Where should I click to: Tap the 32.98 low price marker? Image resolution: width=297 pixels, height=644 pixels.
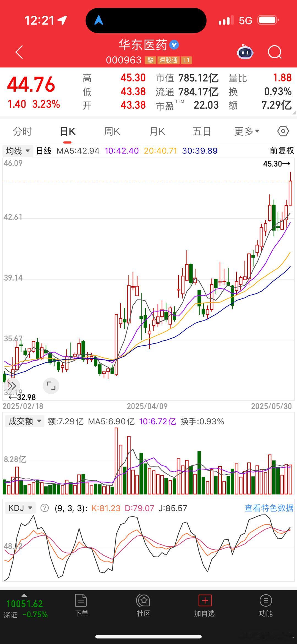(22, 397)
